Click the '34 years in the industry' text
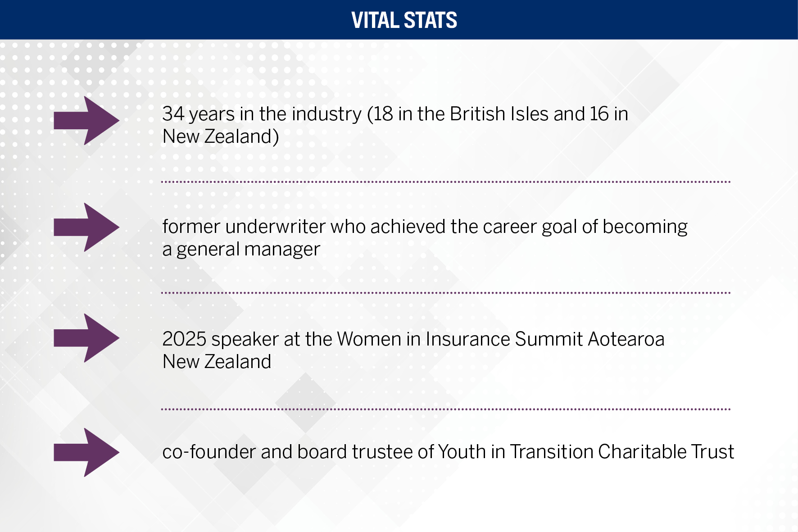 (x=262, y=114)
